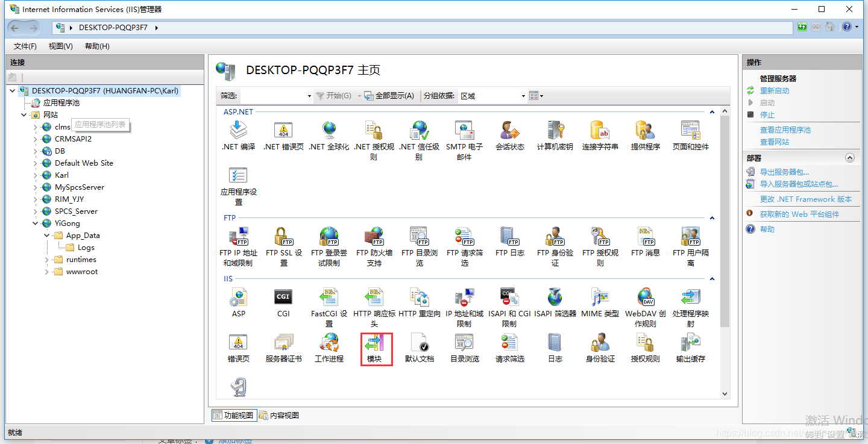Open the FTP 身份验证 icon
The image size is (868, 444).
pyautogui.click(x=555, y=247)
